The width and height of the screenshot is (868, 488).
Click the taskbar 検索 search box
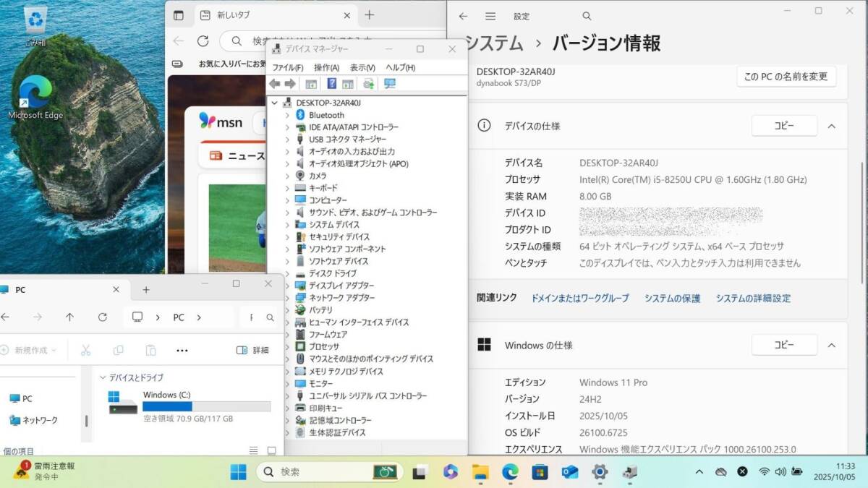[315, 472]
